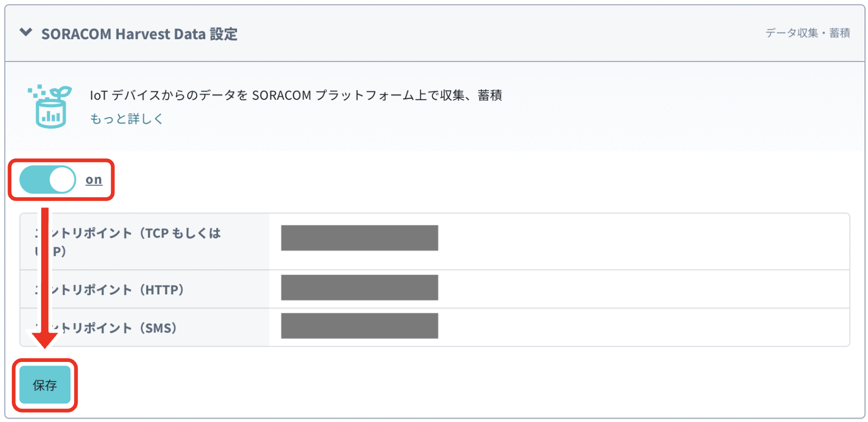868x422 pixels.
Task: Click the TCP/UDP entry point value field
Action: point(359,238)
